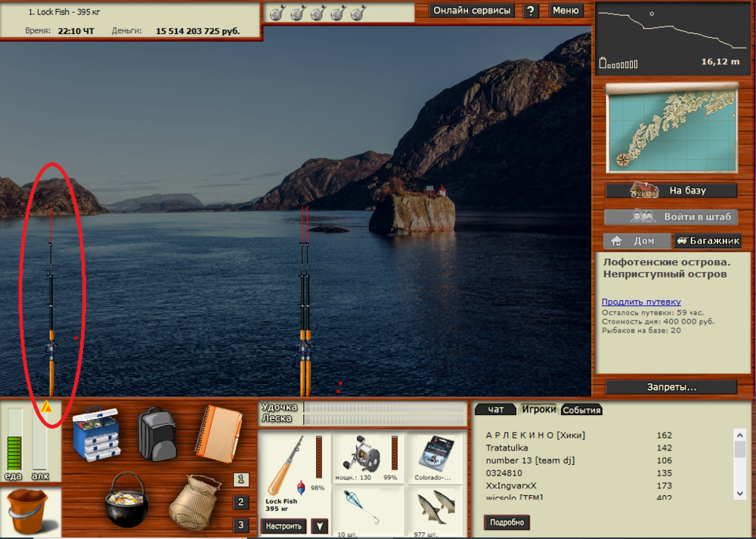Open the blue tackle box
756x539 pixels.
(x=97, y=433)
